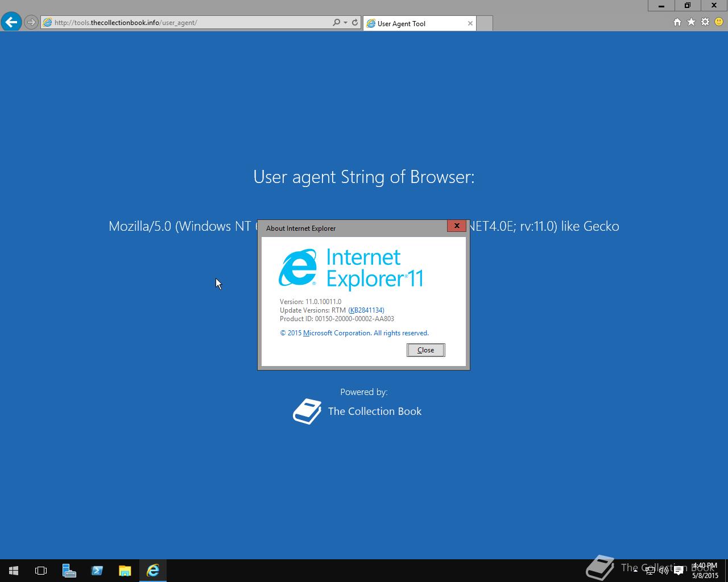Refresh the page with the reload icon

355,23
